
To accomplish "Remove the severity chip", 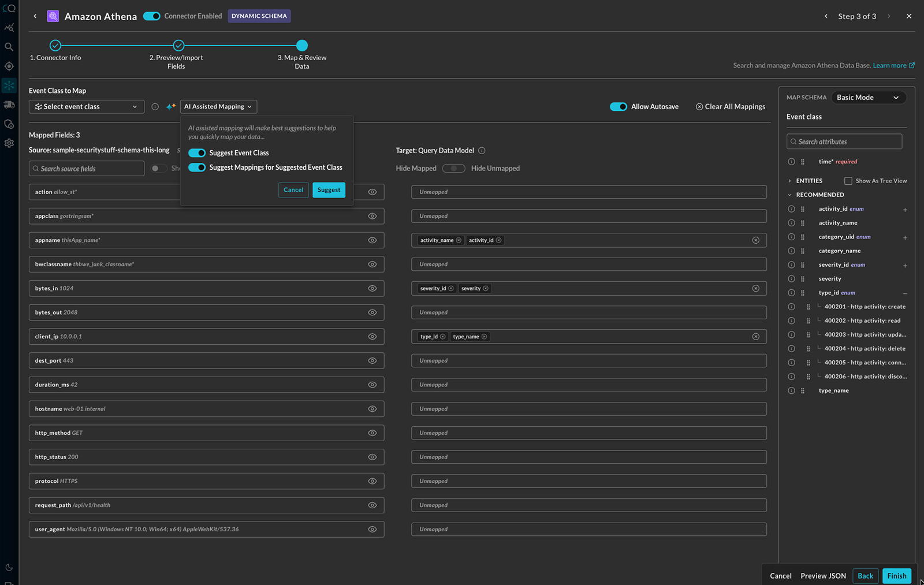I will click(x=486, y=289).
